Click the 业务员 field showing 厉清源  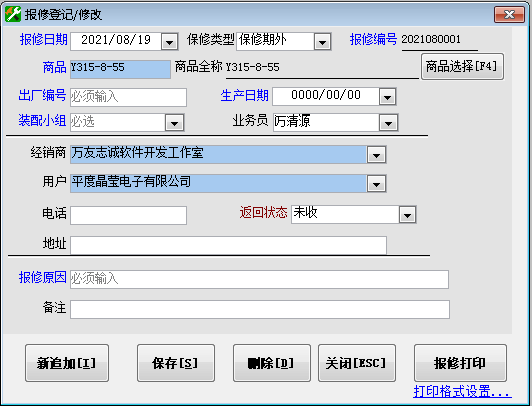(326, 122)
